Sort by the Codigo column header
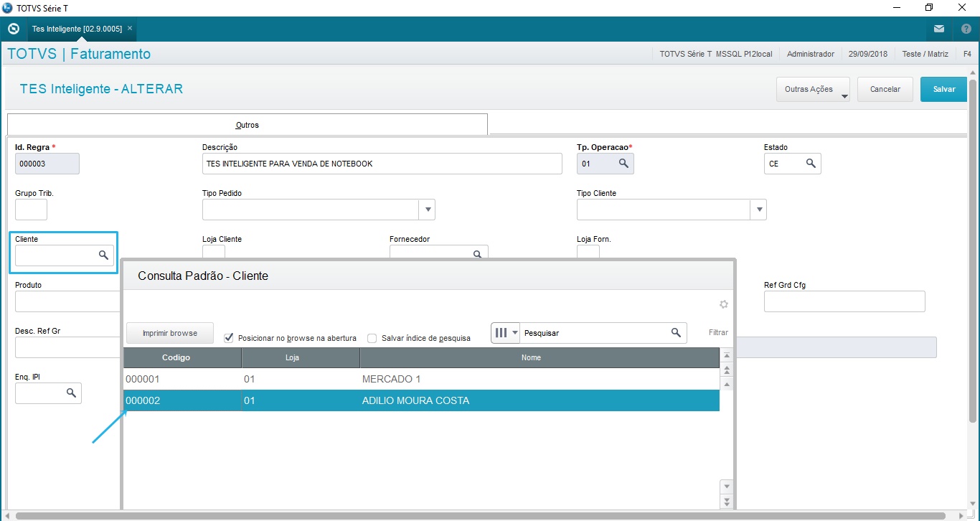980x521 pixels. tap(182, 357)
